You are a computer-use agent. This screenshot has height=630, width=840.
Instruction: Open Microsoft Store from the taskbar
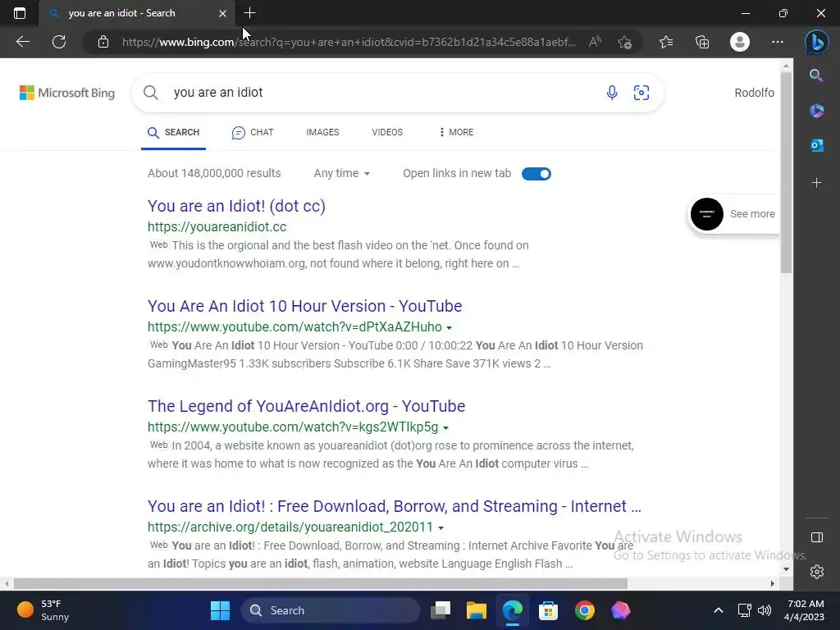(x=548, y=610)
